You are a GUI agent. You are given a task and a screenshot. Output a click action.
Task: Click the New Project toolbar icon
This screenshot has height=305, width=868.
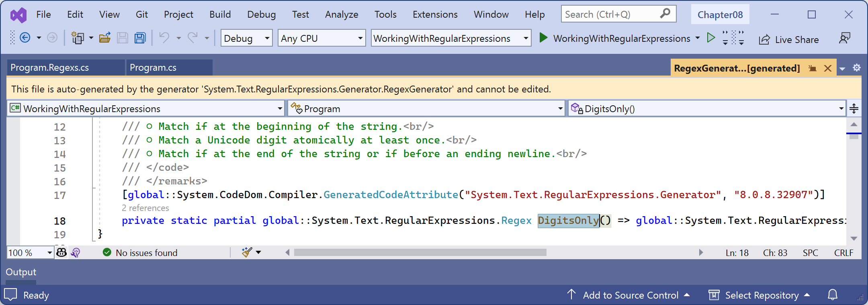click(x=78, y=38)
